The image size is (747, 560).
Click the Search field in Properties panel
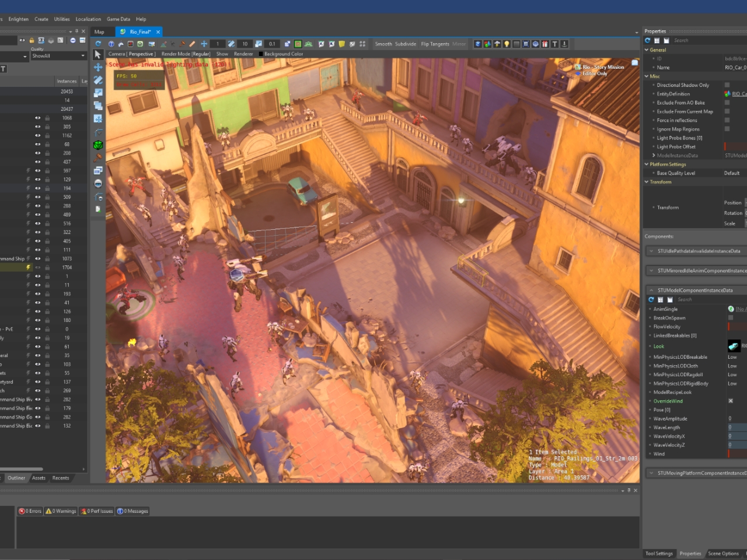(x=710, y=40)
